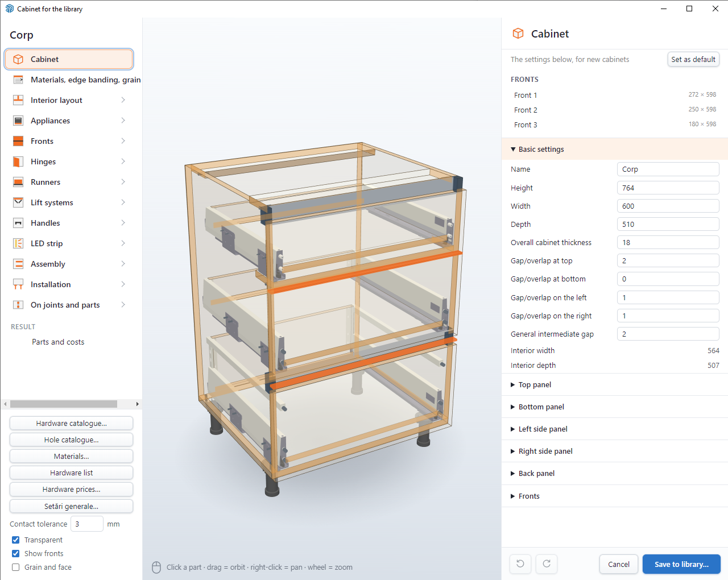Select Front 3 in the fronts list
Viewport: 728px width, 580px height.
(x=615, y=125)
